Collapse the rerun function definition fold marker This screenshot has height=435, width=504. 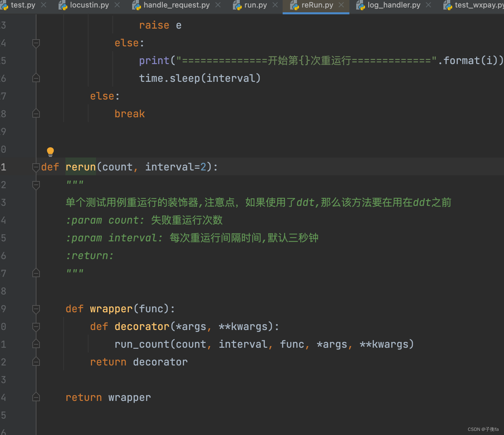(36, 167)
